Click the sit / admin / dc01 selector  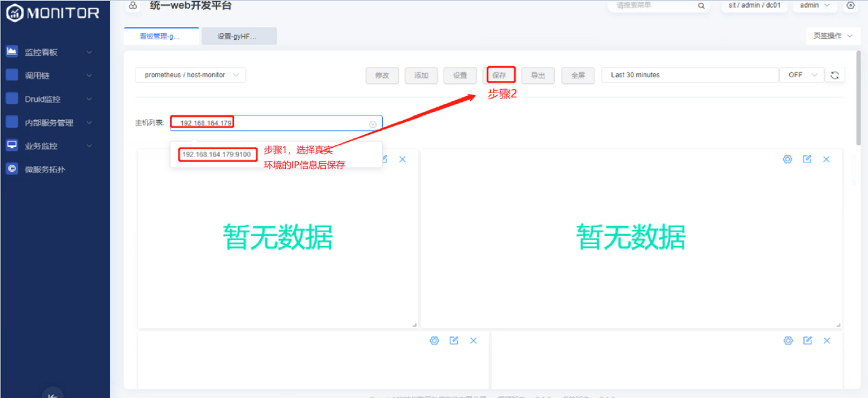(754, 5)
